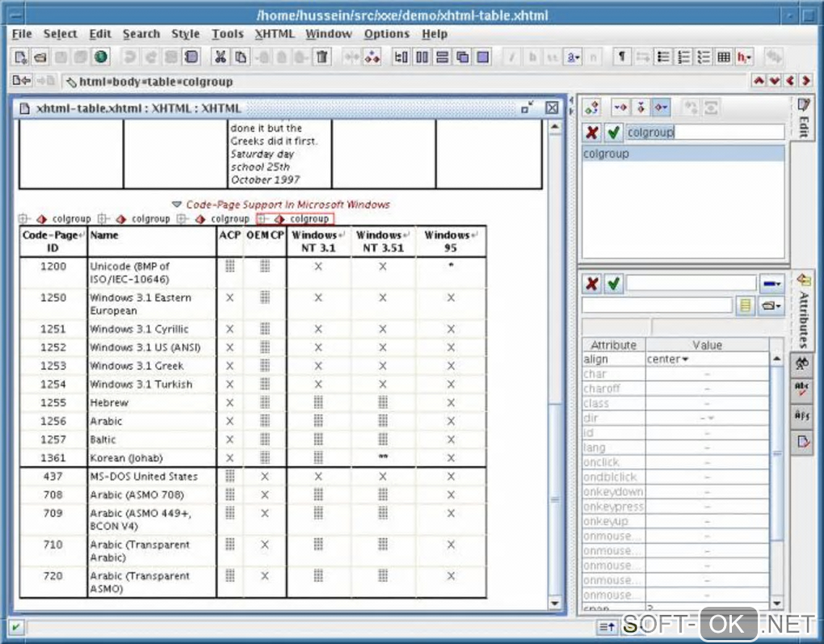
Task: Open the file chooser dropdown for attribute value
Action: point(771,306)
